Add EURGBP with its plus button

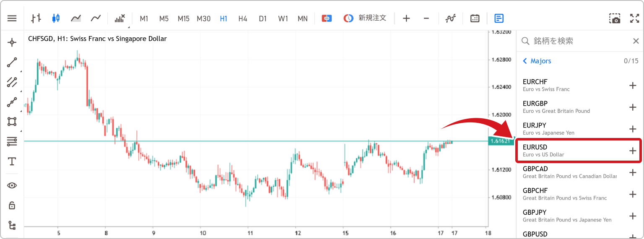[633, 107]
